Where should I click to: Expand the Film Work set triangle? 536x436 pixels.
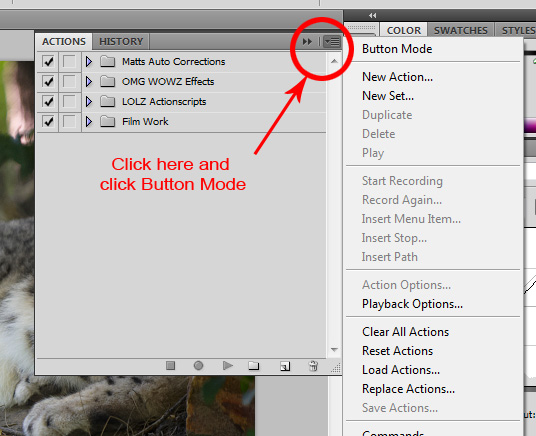point(89,121)
